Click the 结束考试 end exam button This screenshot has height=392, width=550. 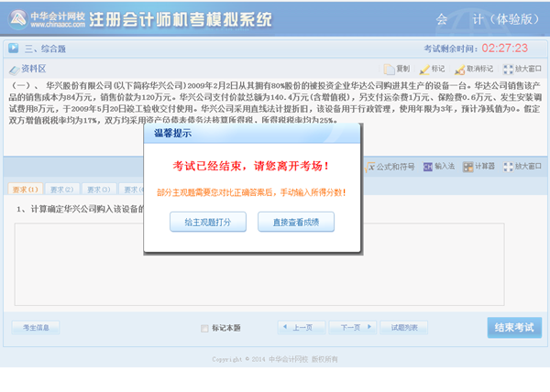pos(513,327)
